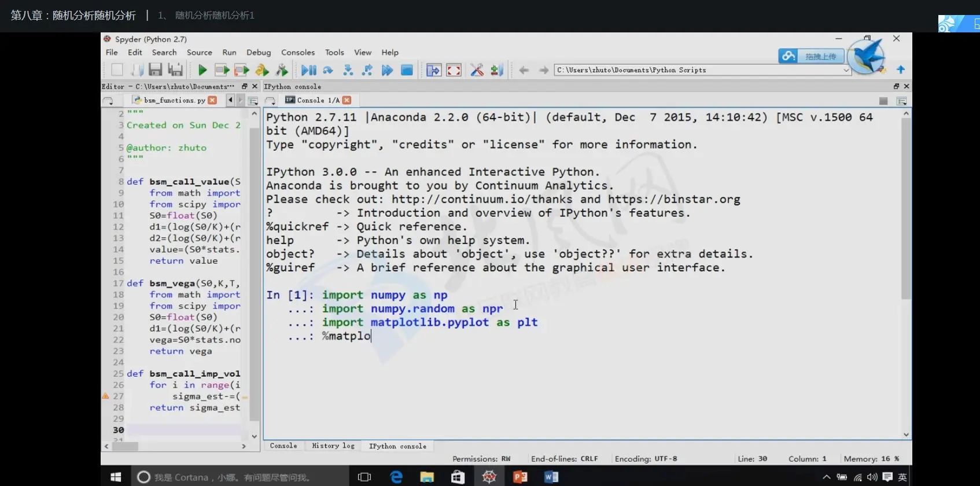Open the Source menu
The width and height of the screenshot is (980, 486).
tap(200, 52)
